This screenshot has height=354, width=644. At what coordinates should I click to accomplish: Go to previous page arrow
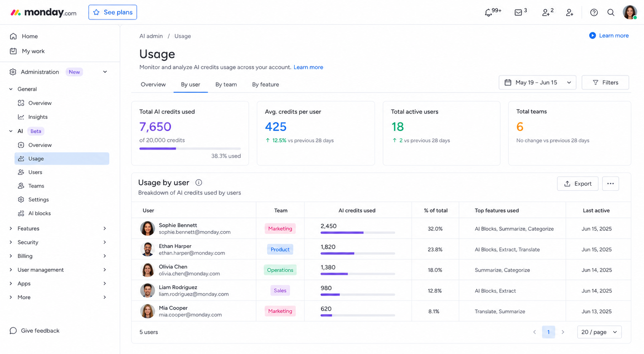tap(535, 332)
